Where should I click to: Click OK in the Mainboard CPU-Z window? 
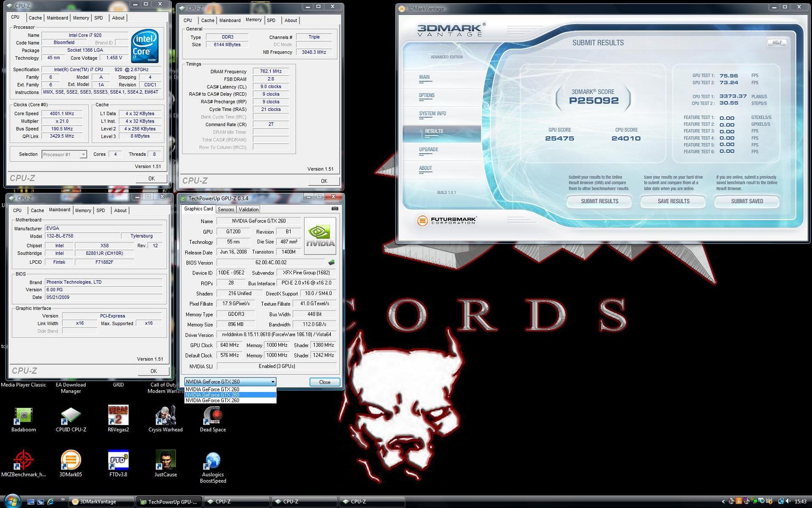coord(153,371)
